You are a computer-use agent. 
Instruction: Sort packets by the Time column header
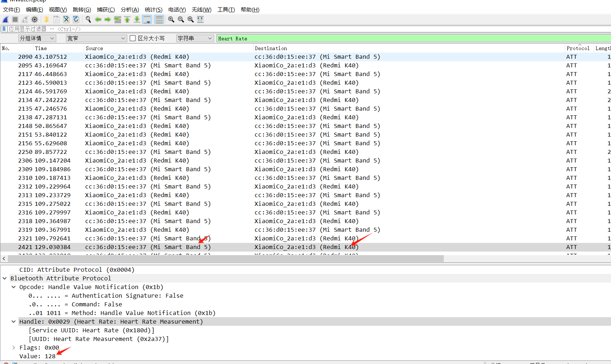coord(58,48)
